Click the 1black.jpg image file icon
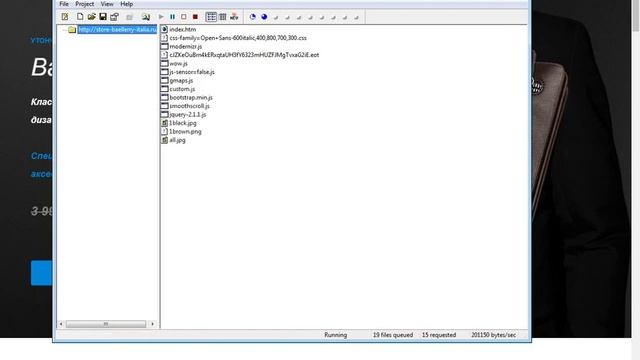The height and width of the screenshot is (360, 640). click(x=164, y=123)
